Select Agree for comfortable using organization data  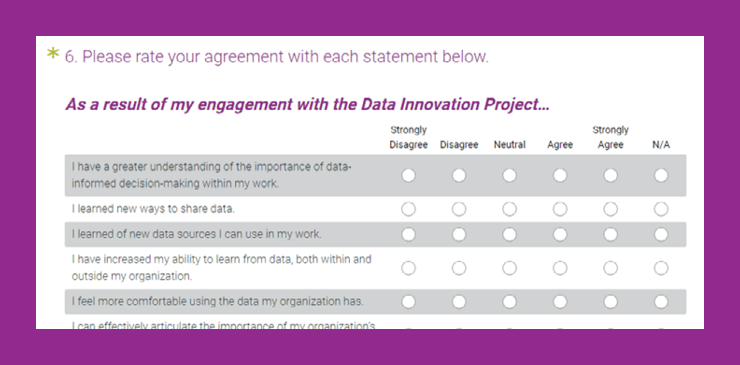tap(560, 302)
